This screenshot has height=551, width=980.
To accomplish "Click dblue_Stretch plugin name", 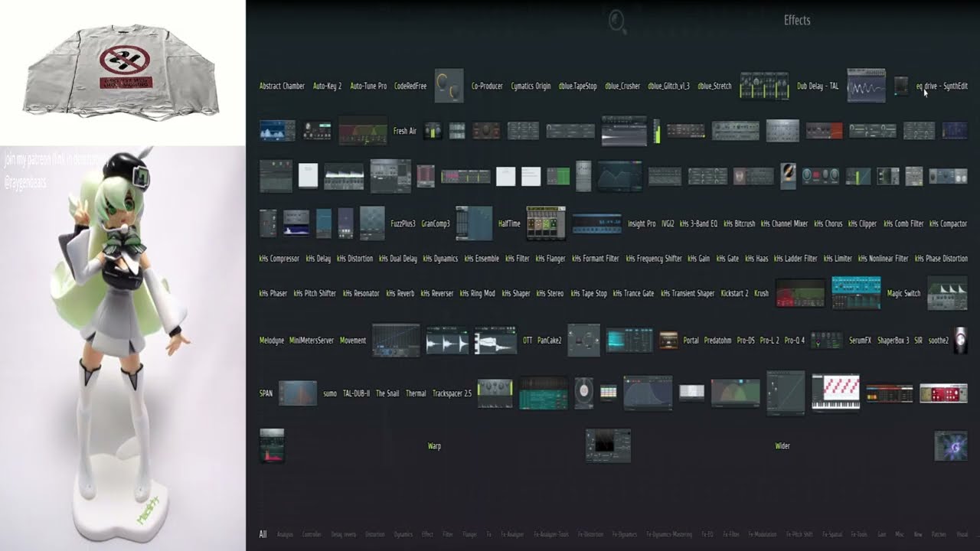I will click(714, 86).
